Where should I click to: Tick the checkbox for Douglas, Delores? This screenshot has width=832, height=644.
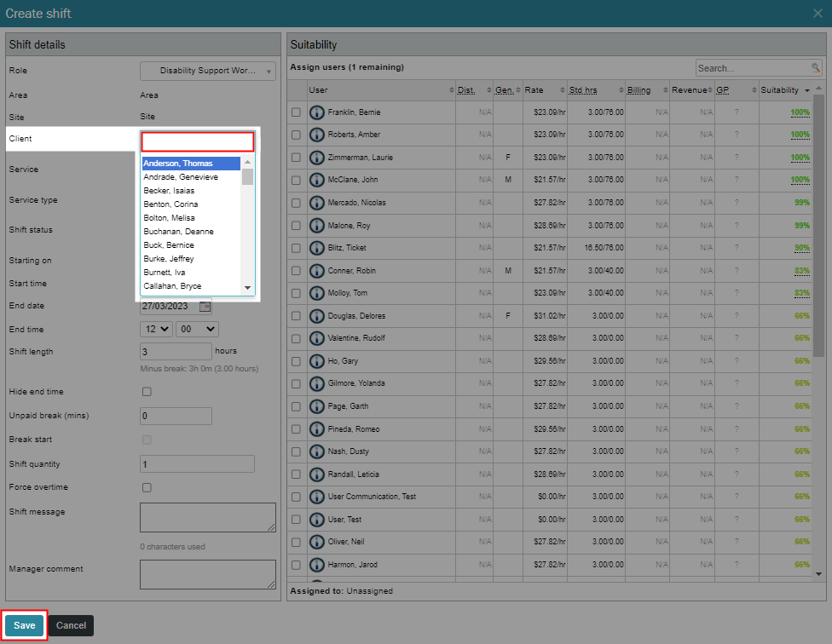pos(296,316)
